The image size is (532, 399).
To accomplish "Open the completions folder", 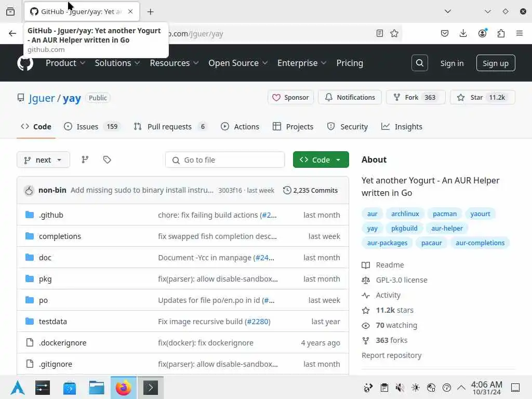I will coord(60,236).
